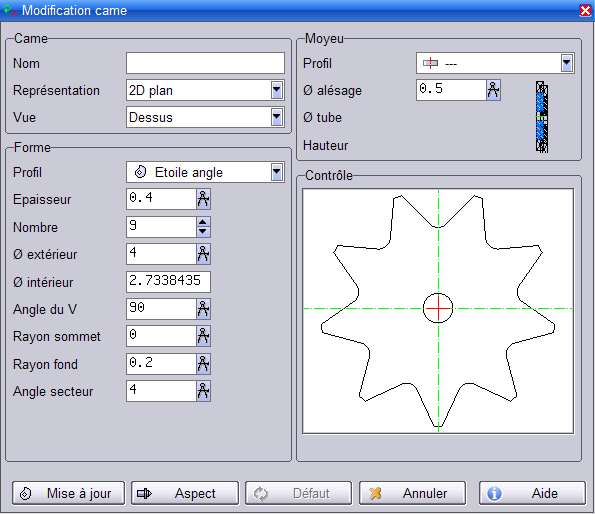Open the Moyeu Profil dropdown

567,63
